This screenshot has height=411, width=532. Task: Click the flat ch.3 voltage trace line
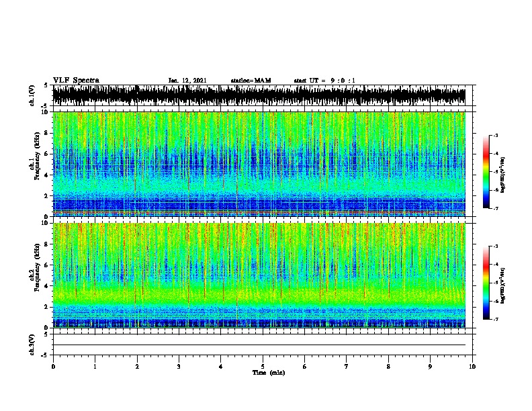(x=259, y=345)
